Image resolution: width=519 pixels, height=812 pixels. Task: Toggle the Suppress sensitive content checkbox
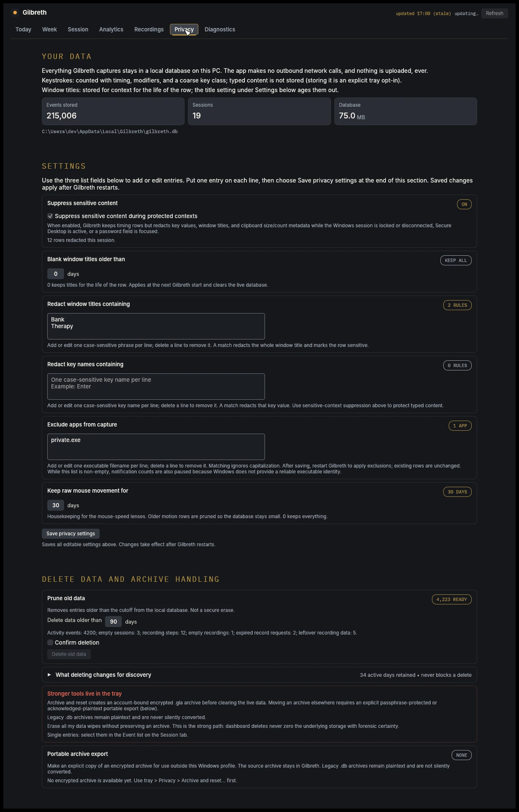click(x=50, y=216)
